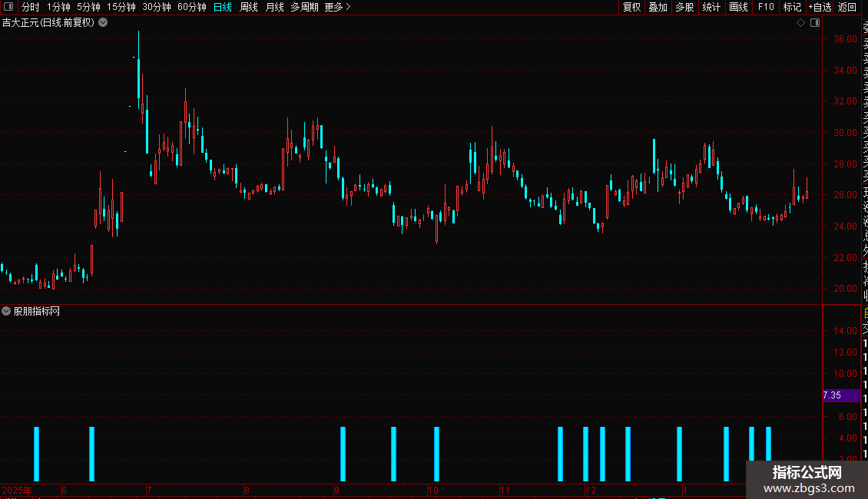Click the 叠加 overlay button
This screenshot has height=499, width=868.
[658, 7]
